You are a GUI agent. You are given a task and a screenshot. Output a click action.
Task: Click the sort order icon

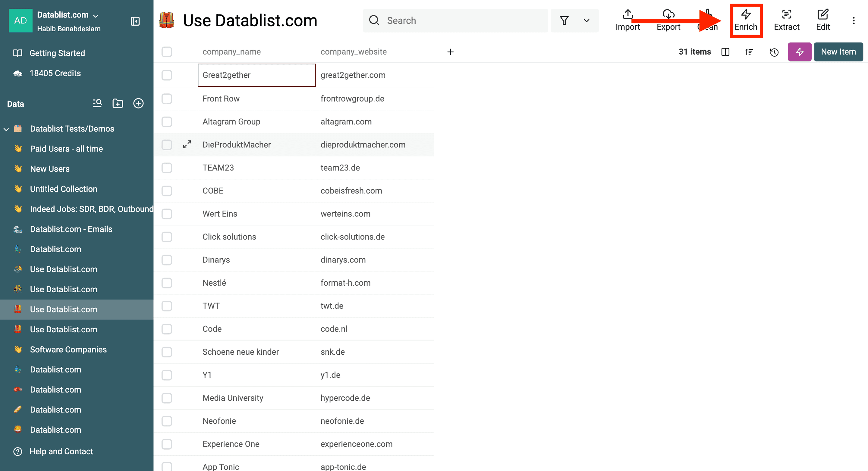[749, 52]
